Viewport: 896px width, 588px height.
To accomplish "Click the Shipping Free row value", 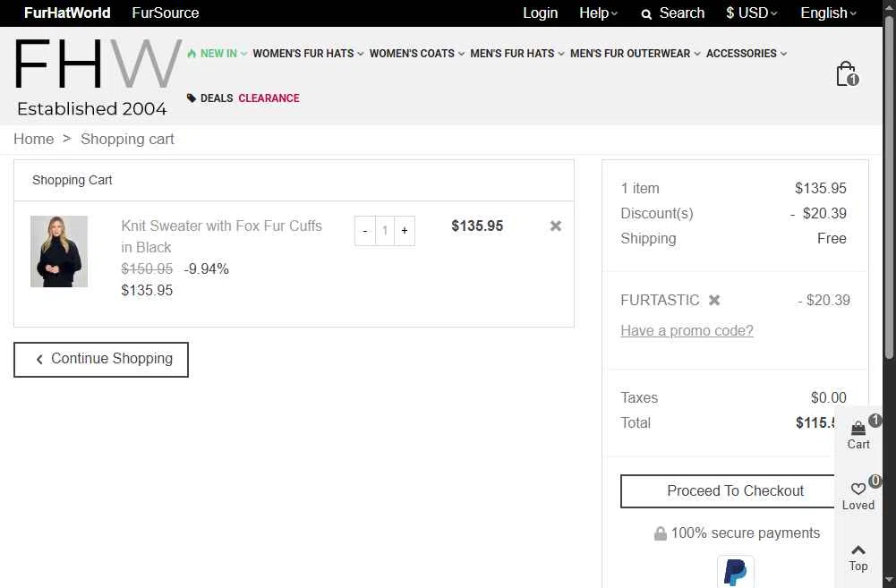I will click(832, 238).
